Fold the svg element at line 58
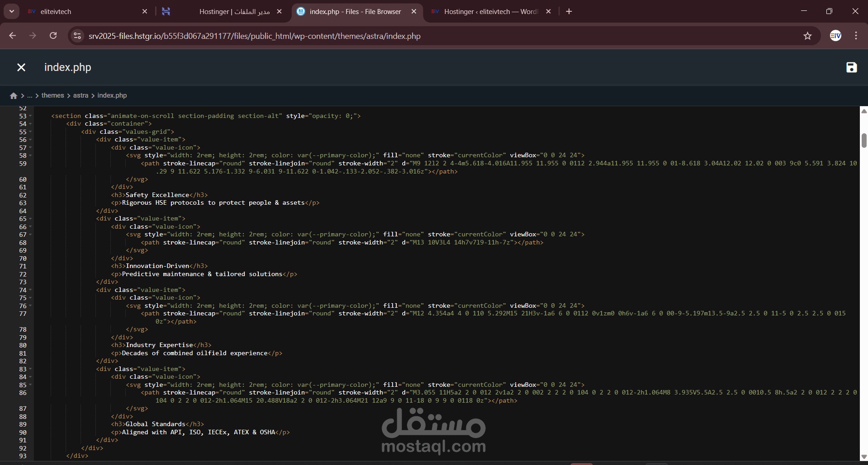Viewport: 868px width, 465px height. [30, 155]
